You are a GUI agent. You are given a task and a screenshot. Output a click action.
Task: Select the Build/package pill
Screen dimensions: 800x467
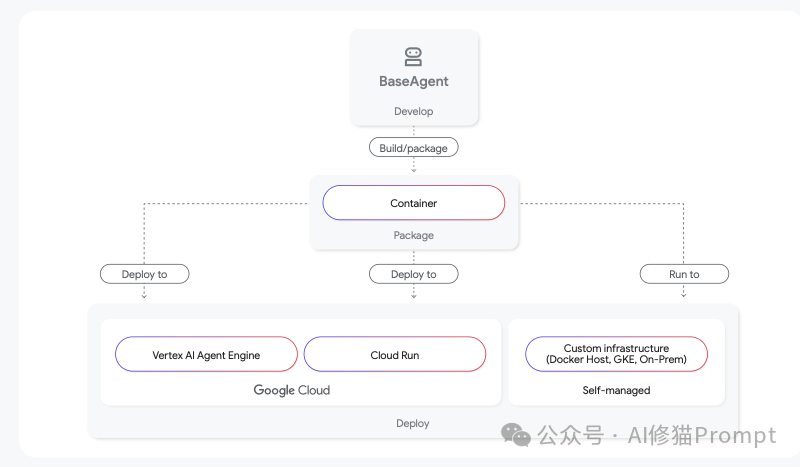pos(414,148)
